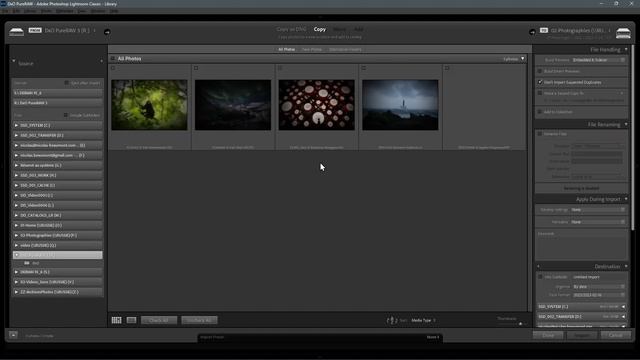Click the right arrow circle beside destination name

tap(532, 32)
